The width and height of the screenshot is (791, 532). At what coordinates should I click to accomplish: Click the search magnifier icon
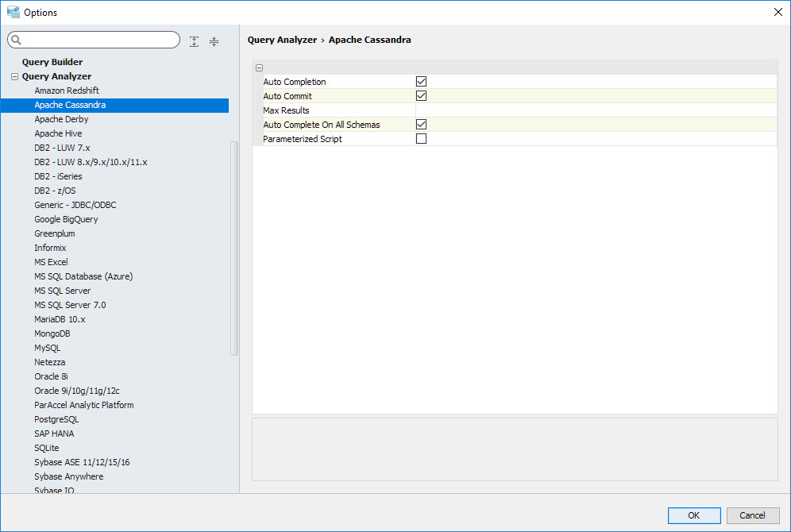[x=16, y=40]
